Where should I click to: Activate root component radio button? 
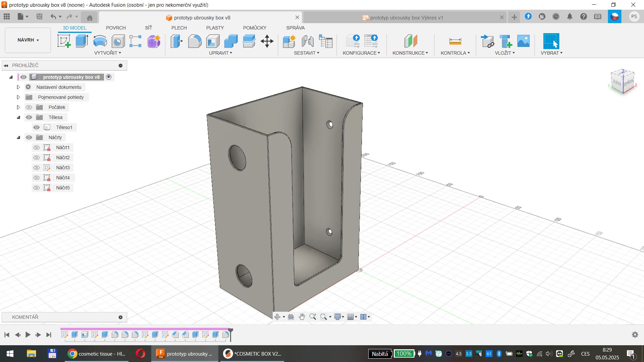(x=109, y=77)
